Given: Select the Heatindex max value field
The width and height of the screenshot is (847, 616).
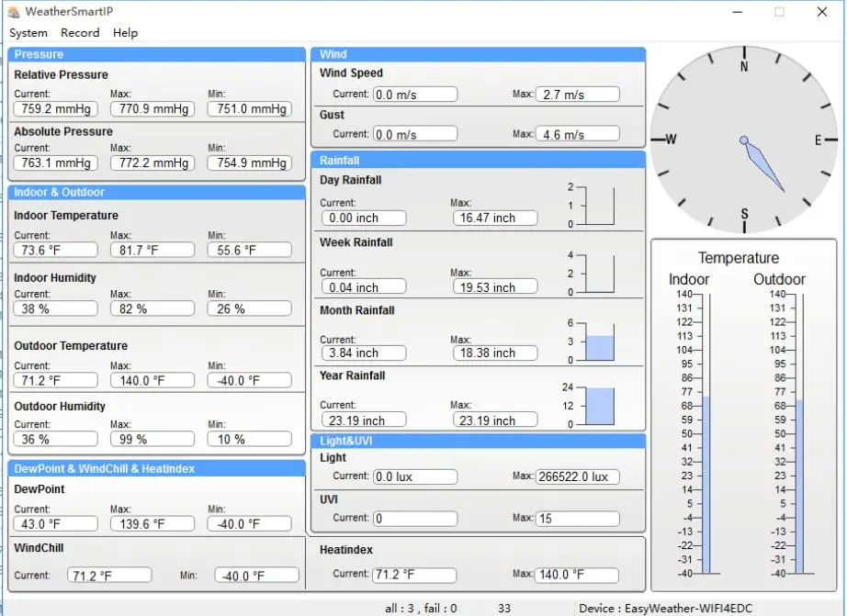Looking at the screenshot, I should [577, 576].
